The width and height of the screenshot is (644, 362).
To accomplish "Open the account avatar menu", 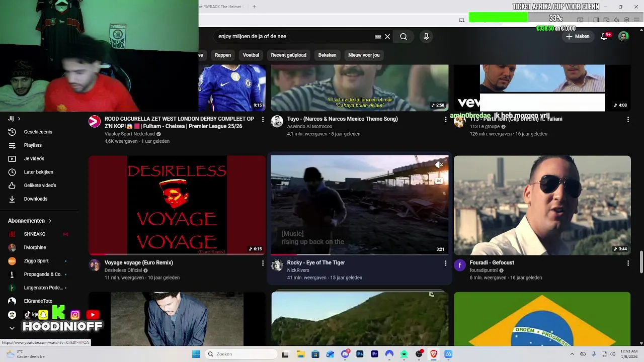I will click(623, 36).
